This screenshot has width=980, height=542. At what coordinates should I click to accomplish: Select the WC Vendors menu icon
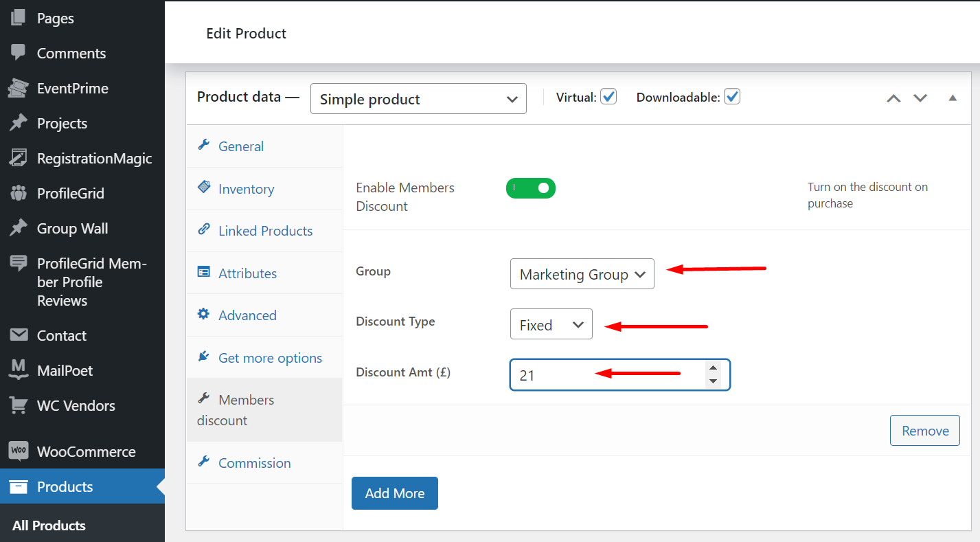click(16, 405)
